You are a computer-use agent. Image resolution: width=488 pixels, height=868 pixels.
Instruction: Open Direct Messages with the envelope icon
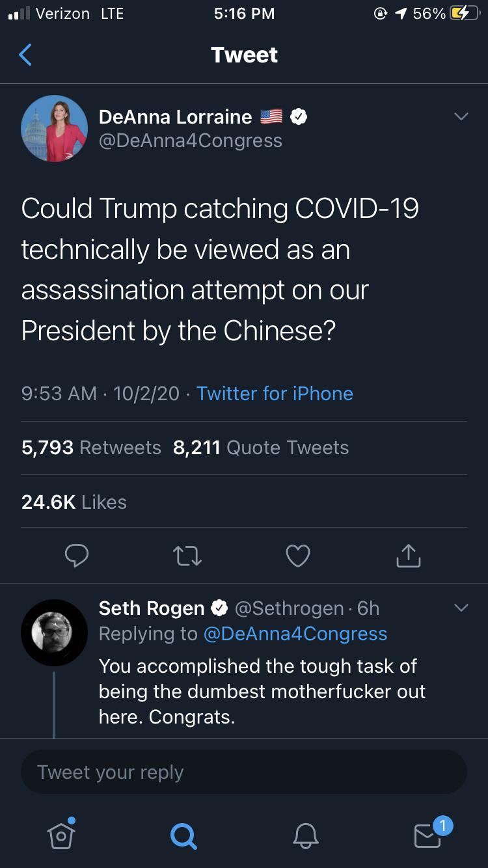(427, 837)
